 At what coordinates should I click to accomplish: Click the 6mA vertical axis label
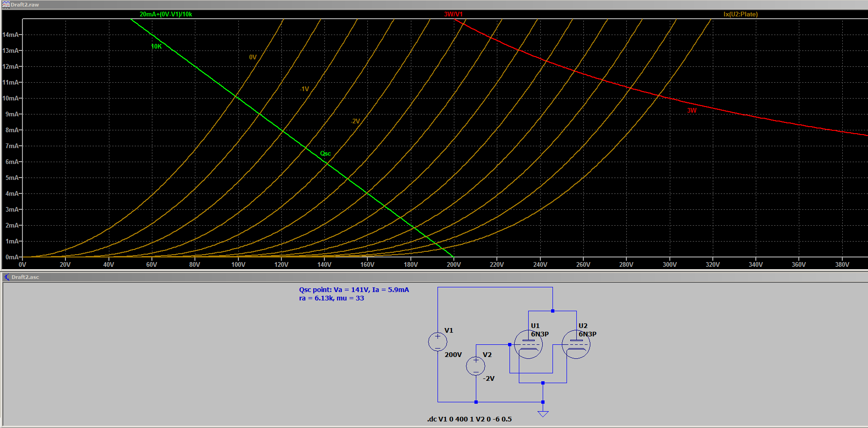point(12,162)
